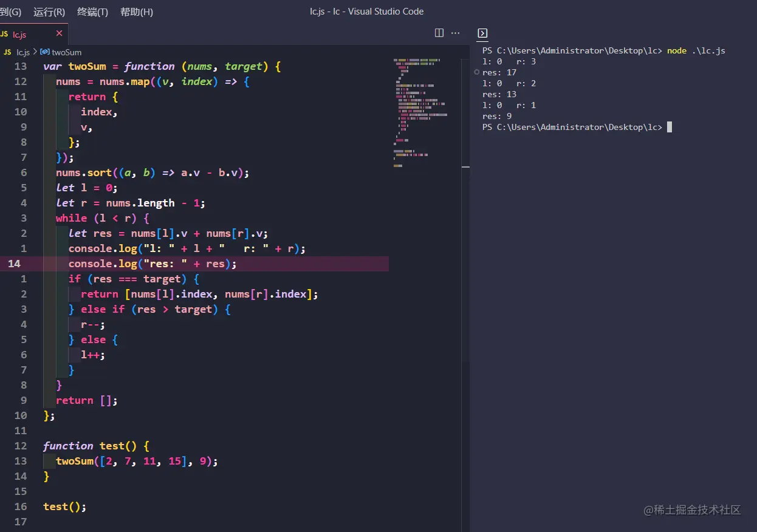
Task: Open the partially visible 转到(G) menu
Action: (x=10, y=12)
